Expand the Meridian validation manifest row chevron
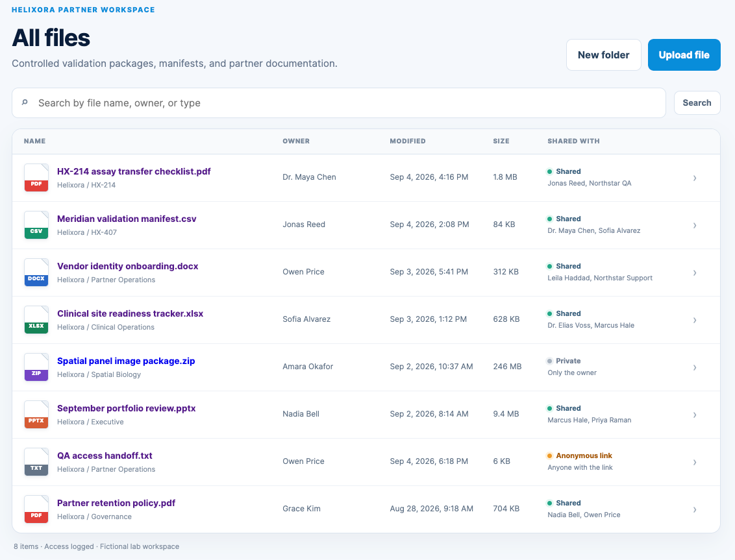This screenshot has height=560, width=735. 695,225
